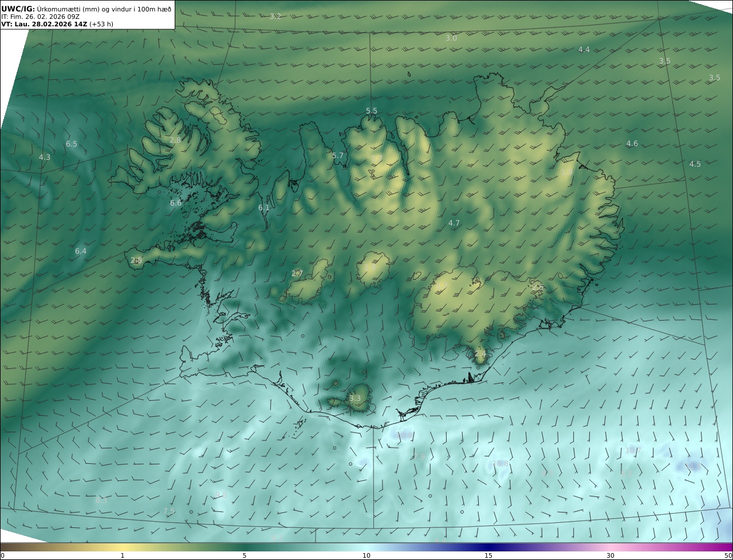Viewport: 733px width, 560px height.
Task: Click the 2.7 value on the map
Action: click(297, 274)
